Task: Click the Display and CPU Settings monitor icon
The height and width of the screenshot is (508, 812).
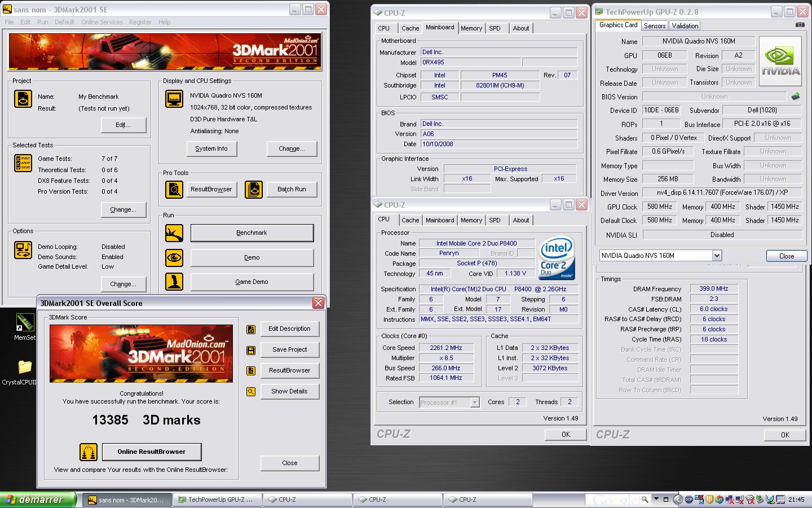Action: coord(174,99)
